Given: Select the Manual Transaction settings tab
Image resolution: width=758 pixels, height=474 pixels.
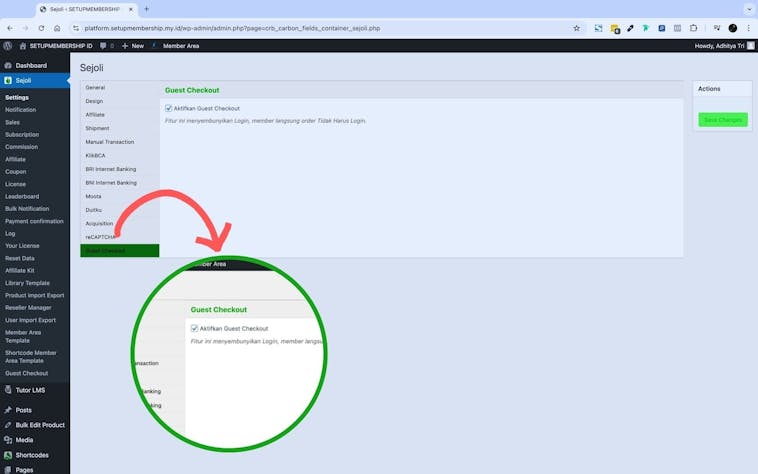Looking at the screenshot, I should pos(112,142).
